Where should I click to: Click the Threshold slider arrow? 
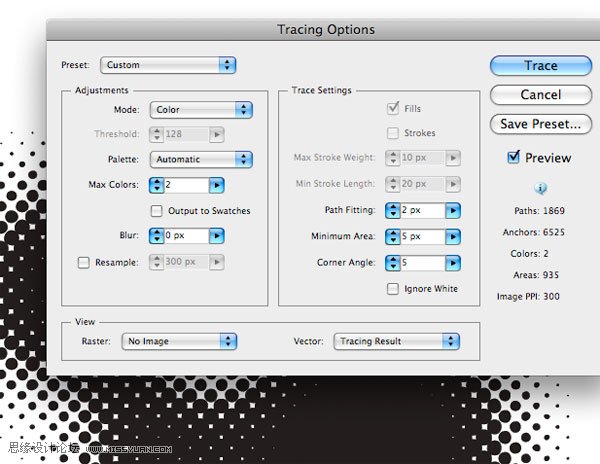(217, 135)
